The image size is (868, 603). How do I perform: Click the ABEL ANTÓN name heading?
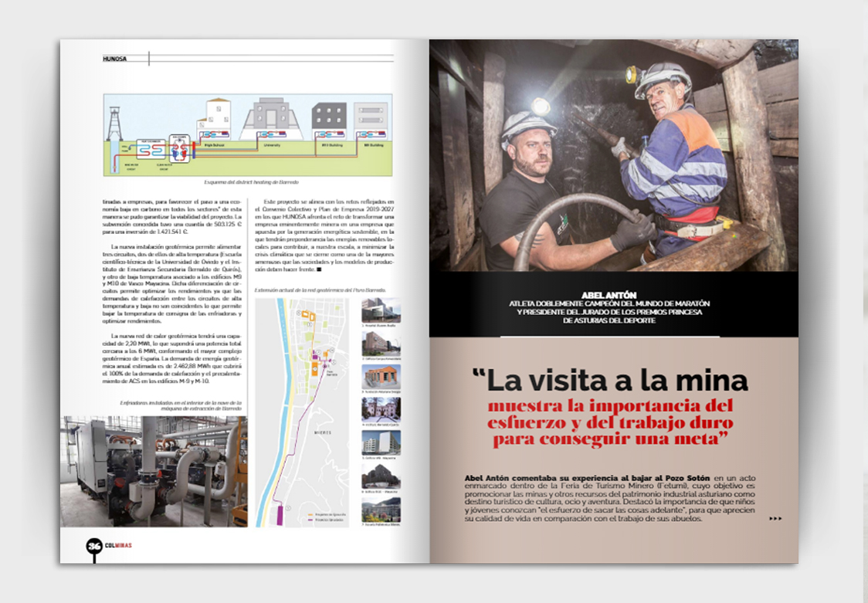pyautogui.click(x=614, y=294)
